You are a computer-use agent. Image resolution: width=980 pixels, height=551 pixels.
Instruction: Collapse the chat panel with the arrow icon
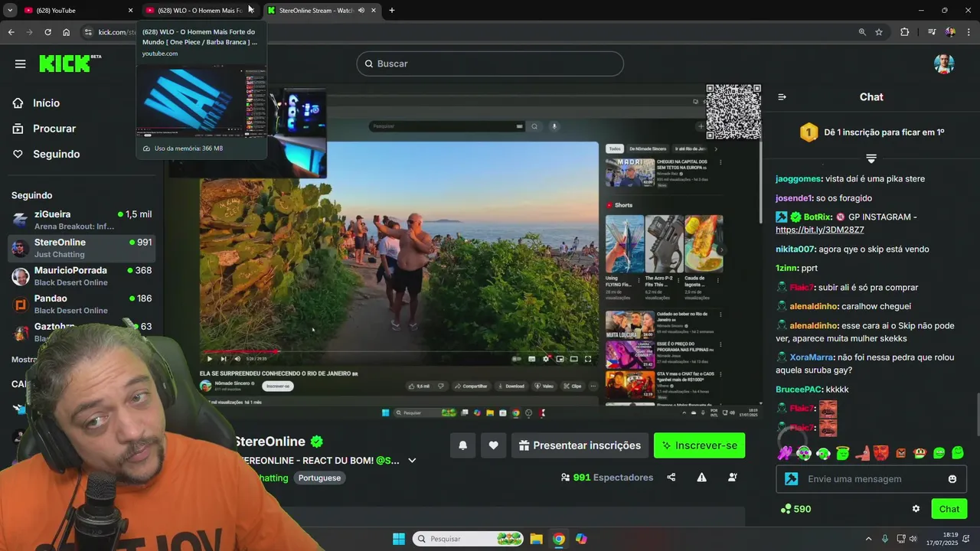pyautogui.click(x=782, y=97)
